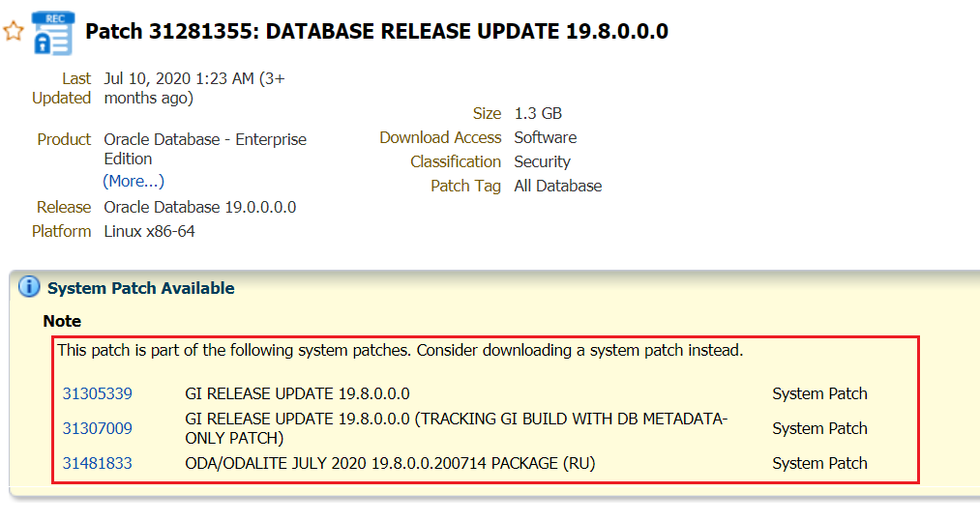Click the 'TRACKING GI BUILD WITH DB METADATA-ONLY PATCH' description
980x521 pixels.
point(457,428)
